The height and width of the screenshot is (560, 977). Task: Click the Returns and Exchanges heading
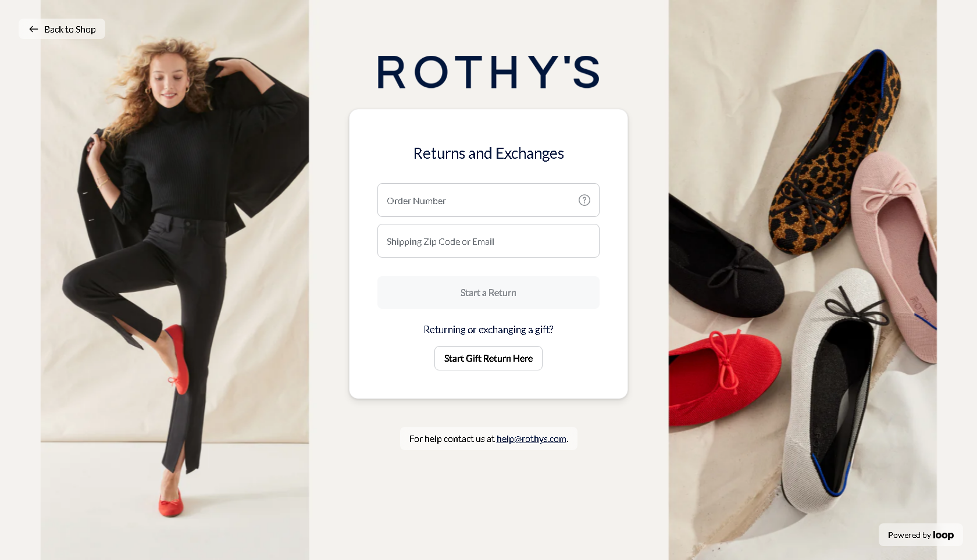coord(489,154)
